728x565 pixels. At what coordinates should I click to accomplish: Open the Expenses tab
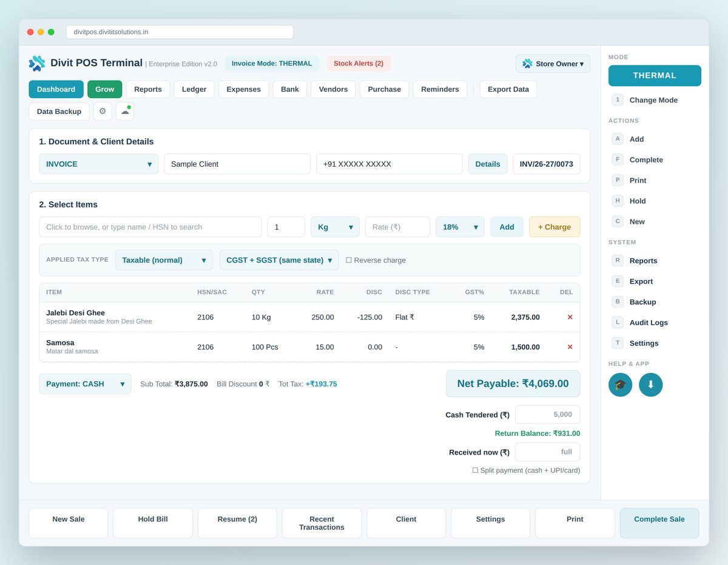point(243,89)
